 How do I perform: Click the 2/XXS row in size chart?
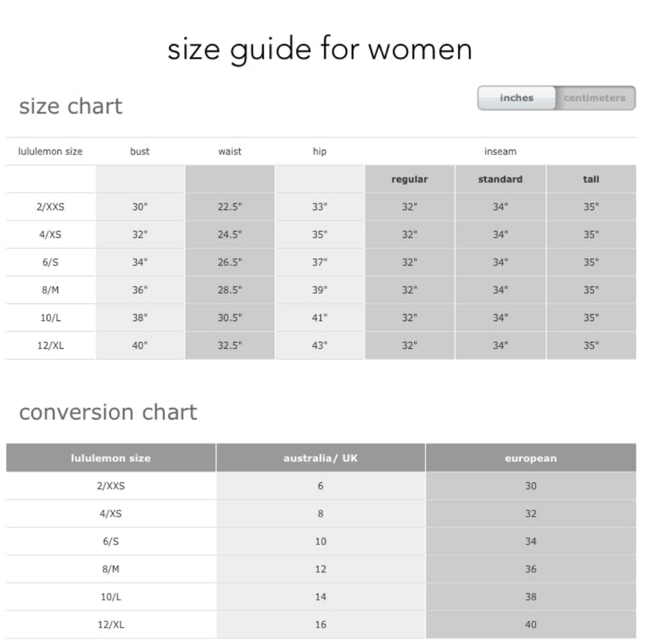pos(321,207)
